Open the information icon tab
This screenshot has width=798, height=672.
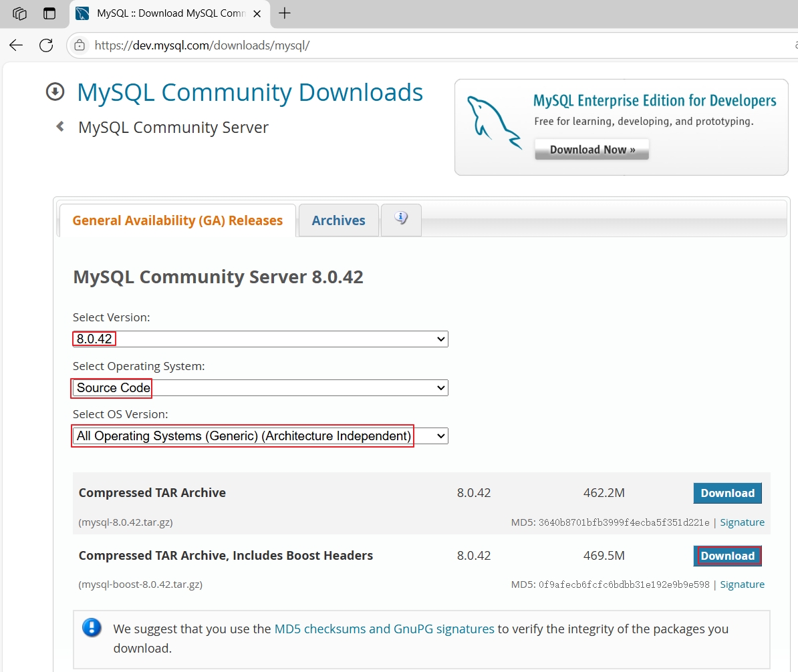point(401,219)
